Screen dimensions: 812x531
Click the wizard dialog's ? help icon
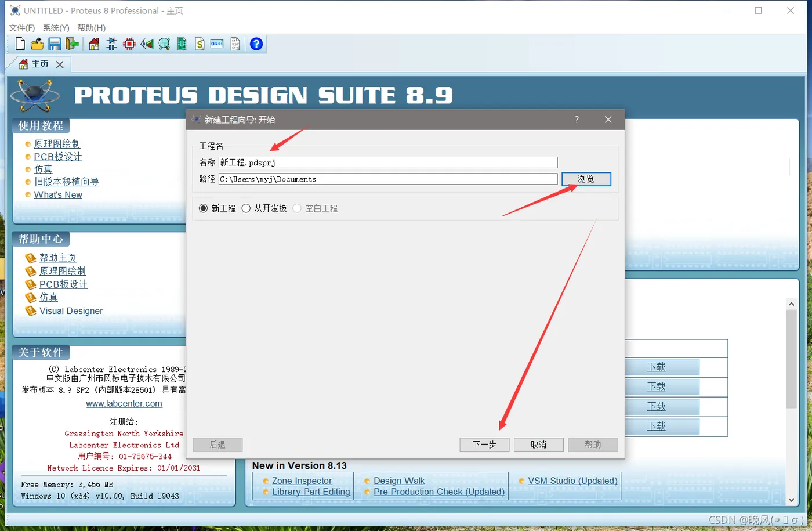577,120
